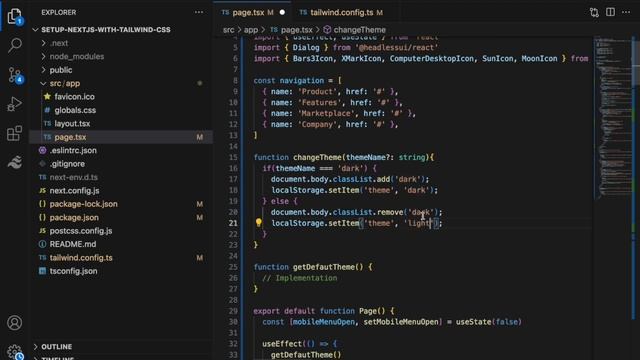Viewport: 640px width, 360px height.
Task: Open the Search view icon
Action: tap(15, 45)
